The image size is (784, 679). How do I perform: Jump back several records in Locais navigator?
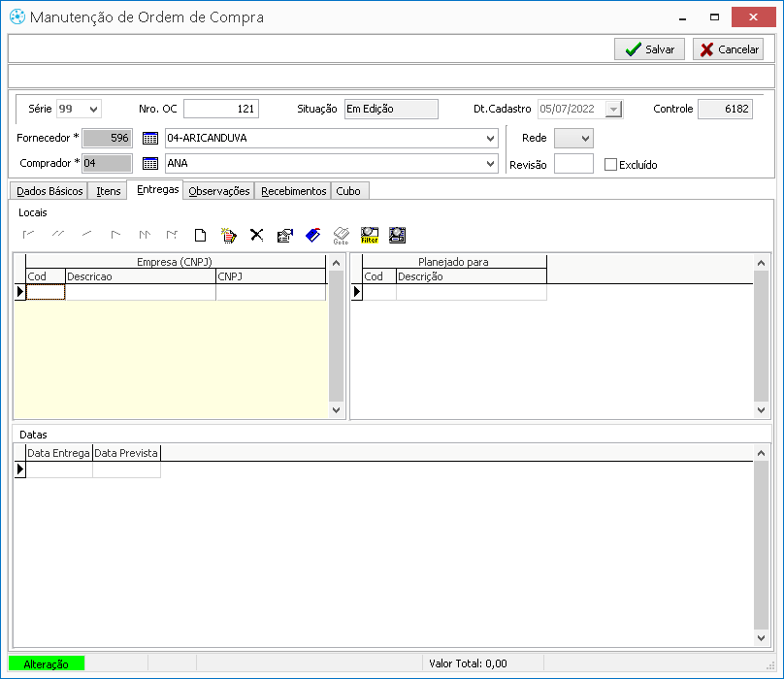click(58, 235)
